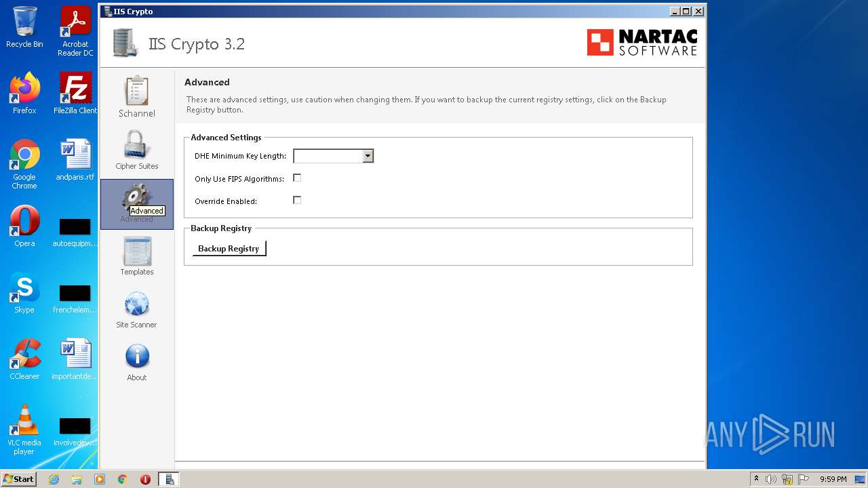Click the network tray icon
The width and height of the screenshot is (868, 488).
point(787,479)
